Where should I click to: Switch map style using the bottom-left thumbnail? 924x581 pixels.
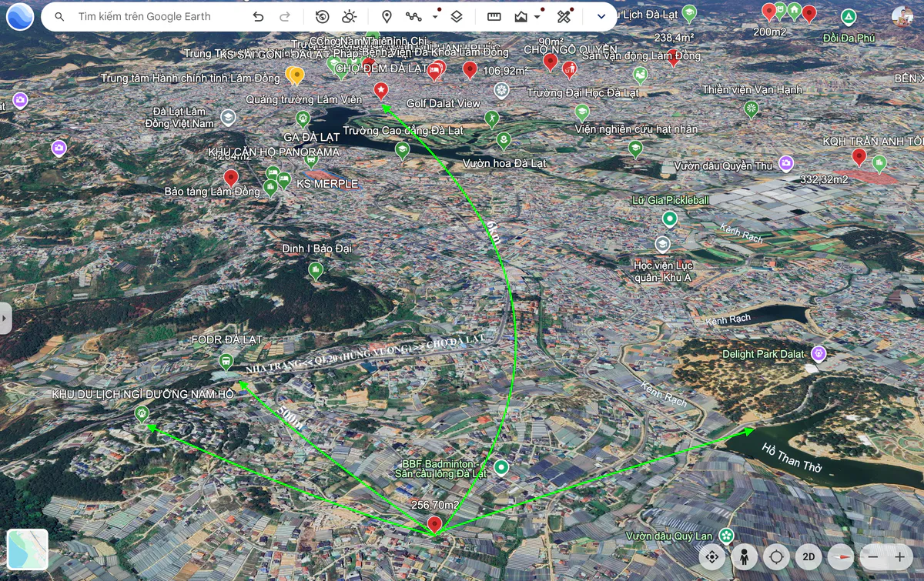pos(28,549)
